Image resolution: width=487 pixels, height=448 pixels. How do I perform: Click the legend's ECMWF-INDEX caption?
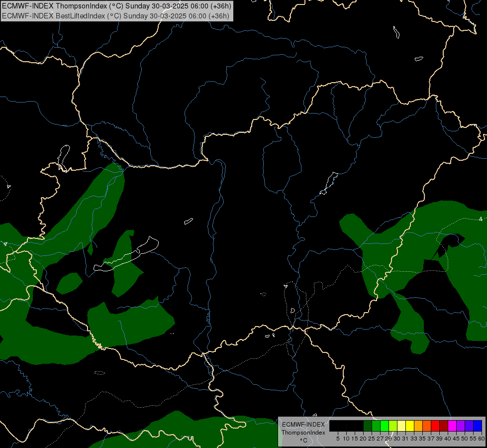point(303,425)
